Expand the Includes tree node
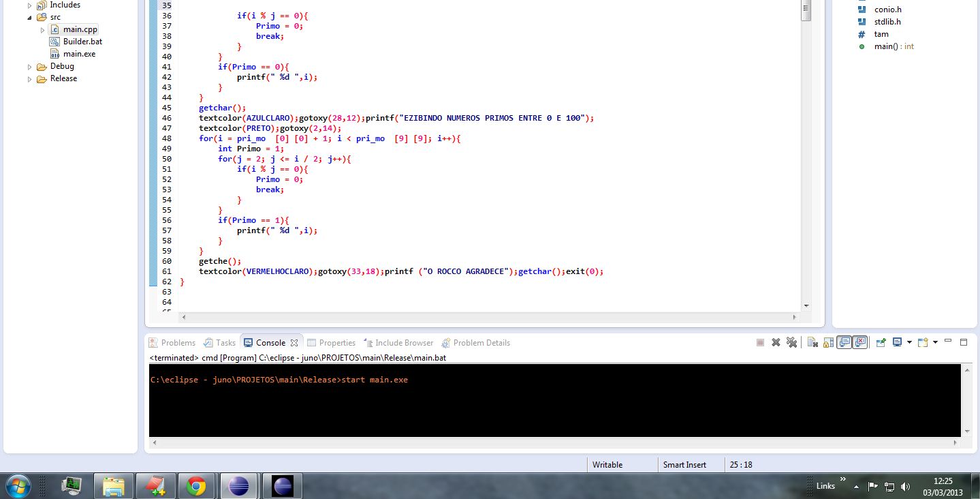 (29, 5)
